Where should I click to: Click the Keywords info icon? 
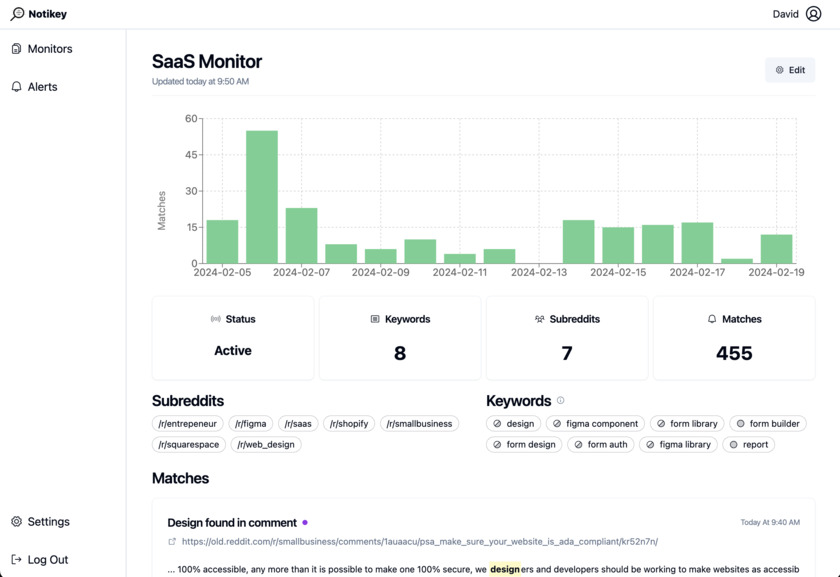pos(560,401)
